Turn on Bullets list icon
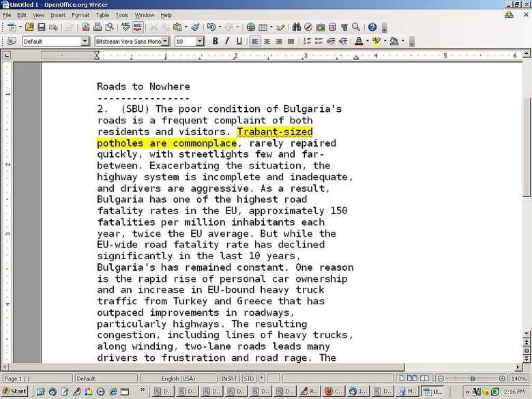 tap(319, 42)
